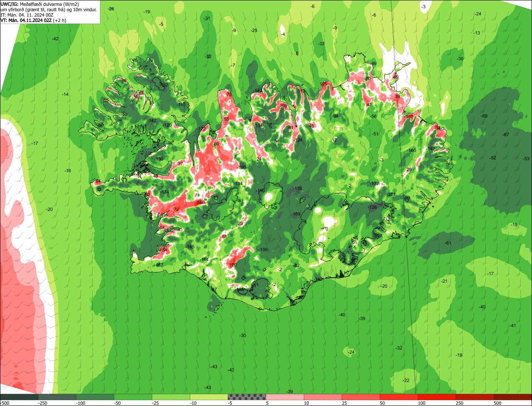The image size is (532, 406).
Task: Click the subtitle 'um yfirborð (grænt til, rautt frá)'
Action: click(x=34, y=9)
